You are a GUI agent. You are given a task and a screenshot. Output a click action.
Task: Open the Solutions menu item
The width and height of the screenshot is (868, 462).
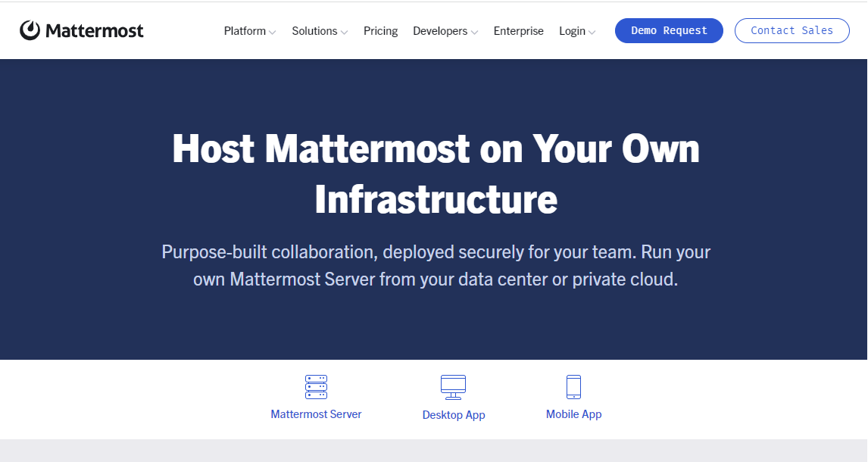click(314, 31)
